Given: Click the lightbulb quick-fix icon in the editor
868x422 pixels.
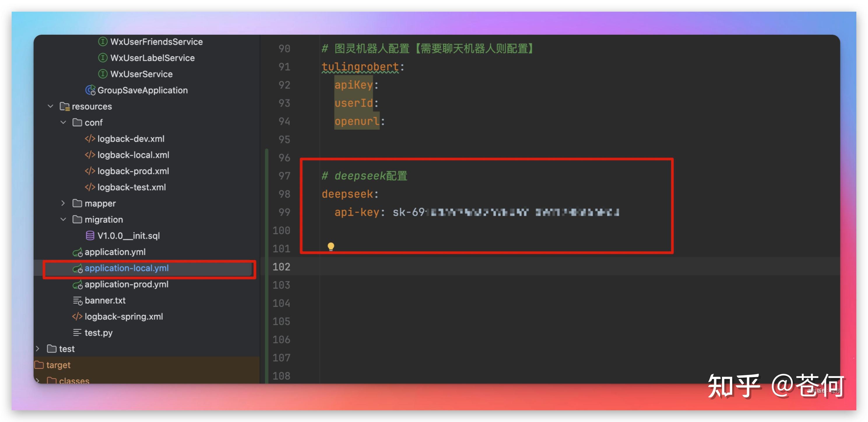Looking at the screenshot, I should pyautogui.click(x=331, y=246).
